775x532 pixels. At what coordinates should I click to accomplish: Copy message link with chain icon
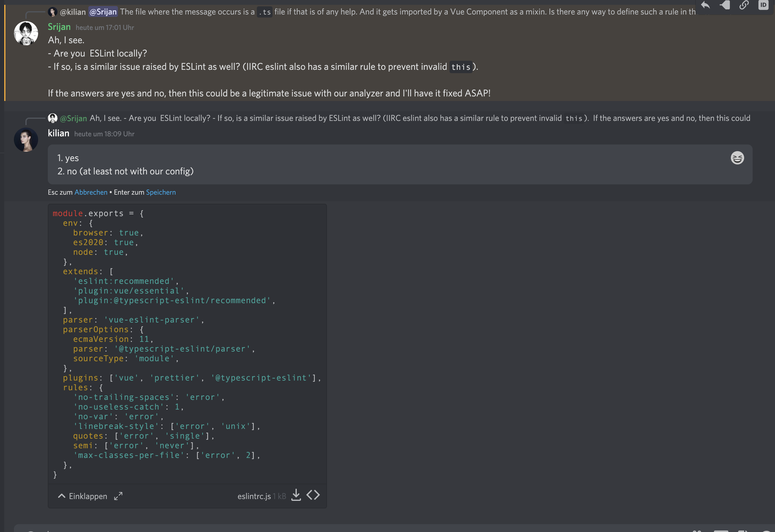(x=744, y=5)
